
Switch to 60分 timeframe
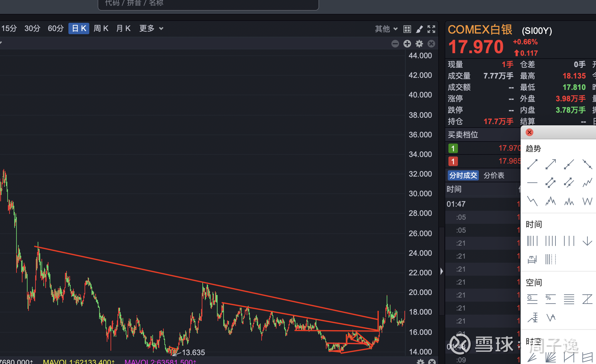pos(56,28)
